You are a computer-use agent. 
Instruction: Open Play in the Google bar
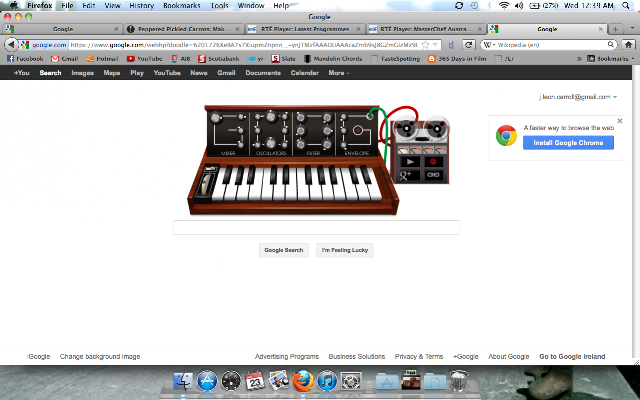(137, 73)
